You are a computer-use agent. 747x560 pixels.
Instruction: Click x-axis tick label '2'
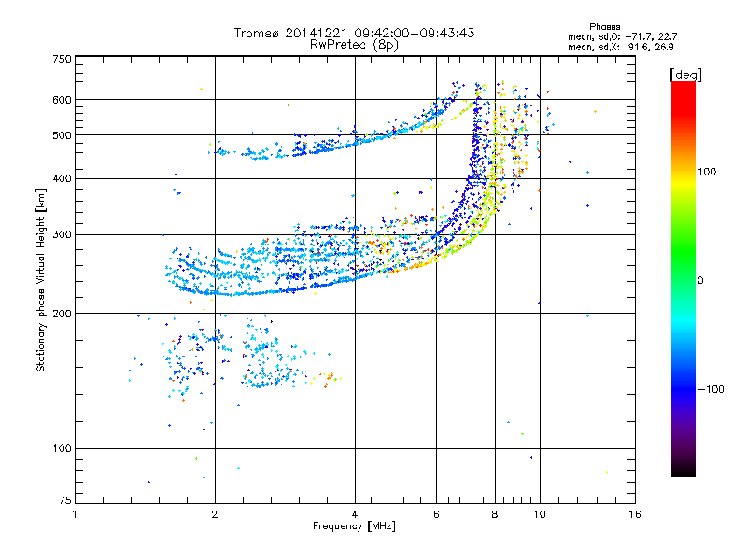215,514
